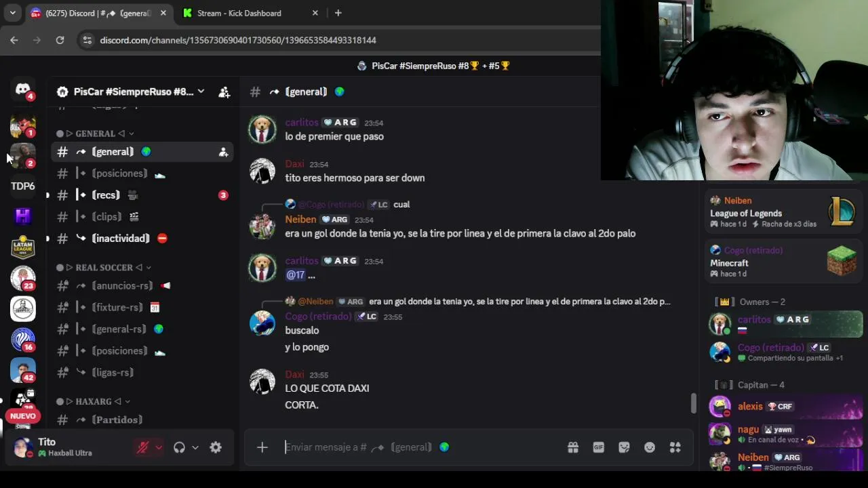Screen dimensions: 868x488
Task: Open Discord direct messages home icon
Action: (x=23, y=89)
